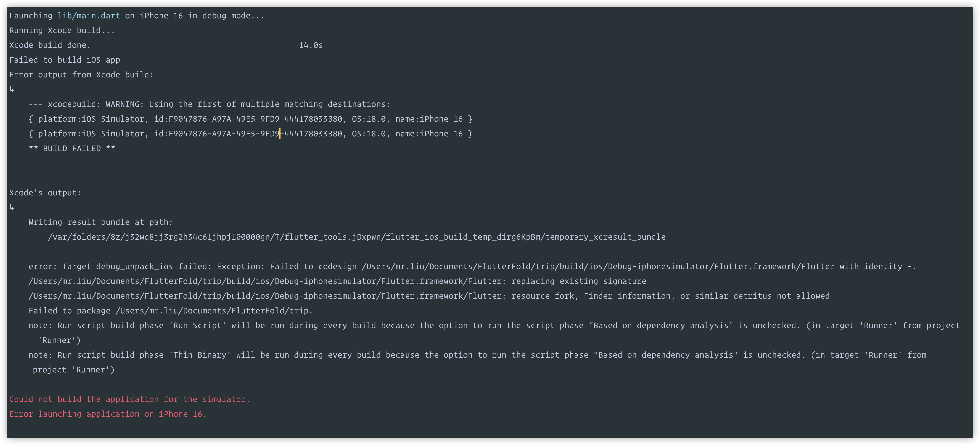980x445 pixels.
Task: Click 'error: Target debug_unpack_ios failed' line
Action: pos(472,267)
